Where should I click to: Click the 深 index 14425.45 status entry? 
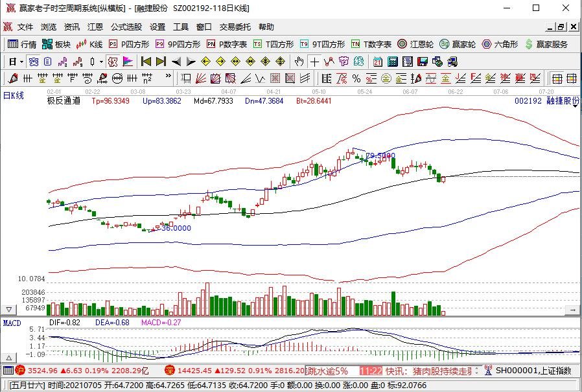pos(235,371)
